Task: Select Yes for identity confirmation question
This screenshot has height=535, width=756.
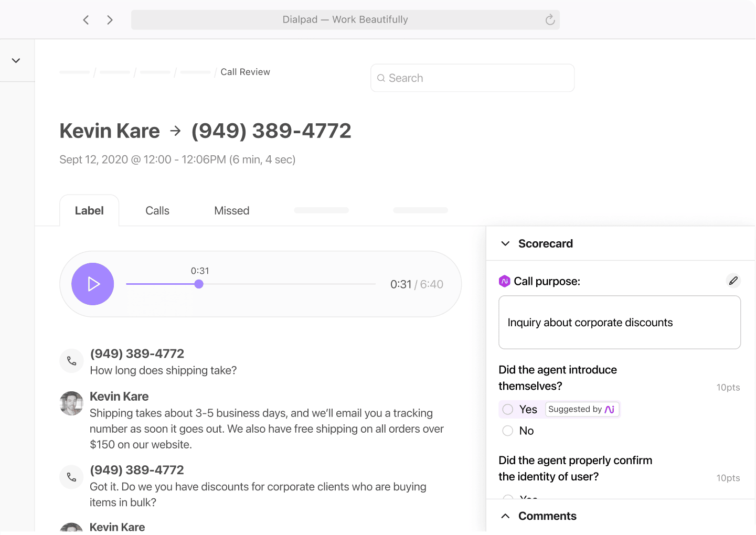Action: [507, 499]
